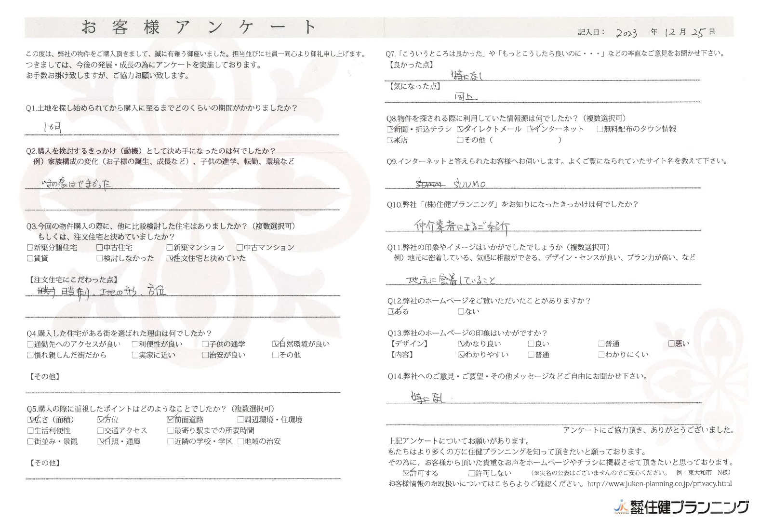The image size is (760, 532).
Task: Toggle the 来店 checkbox in Q8
Action: [x=390, y=140]
